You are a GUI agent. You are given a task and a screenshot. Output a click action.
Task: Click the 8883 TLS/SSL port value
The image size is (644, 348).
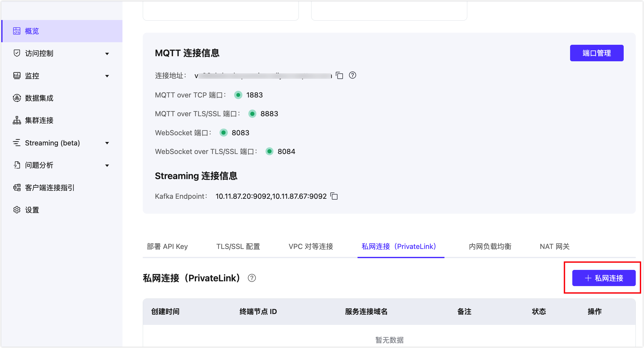(x=269, y=114)
